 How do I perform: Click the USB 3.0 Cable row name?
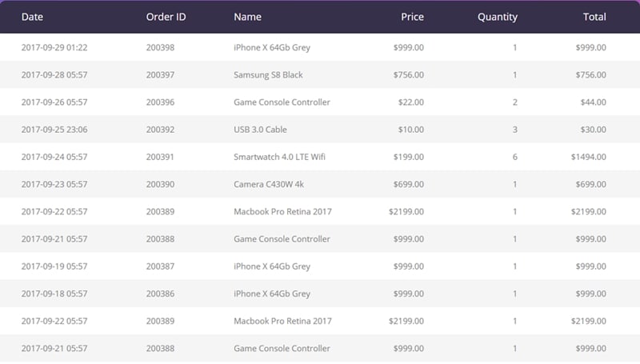260,130
